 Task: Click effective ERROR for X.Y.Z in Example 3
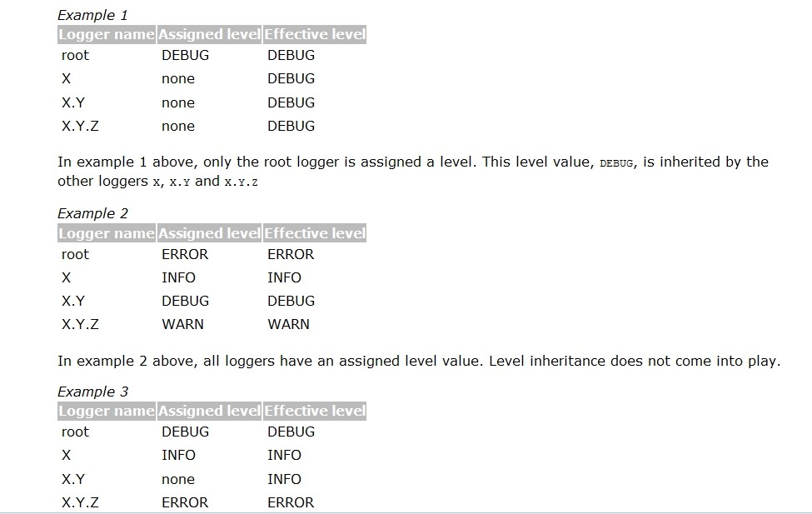point(291,502)
